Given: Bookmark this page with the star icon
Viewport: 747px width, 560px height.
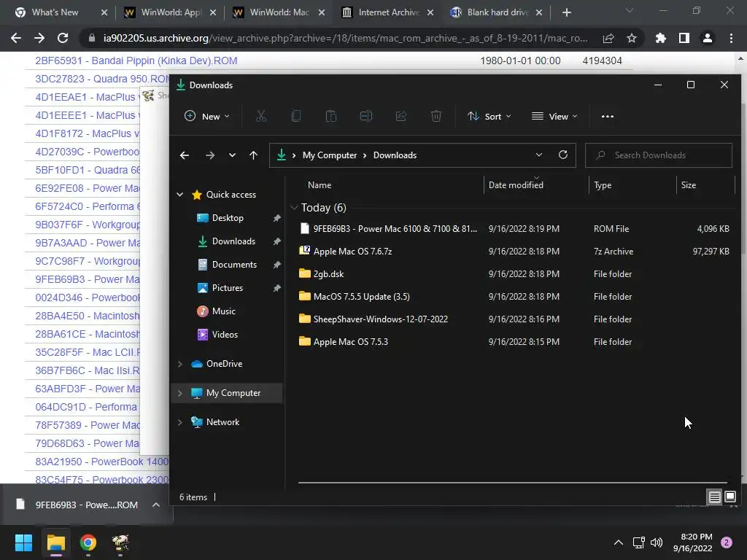Looking at the screenshot, I should point(631,38).
